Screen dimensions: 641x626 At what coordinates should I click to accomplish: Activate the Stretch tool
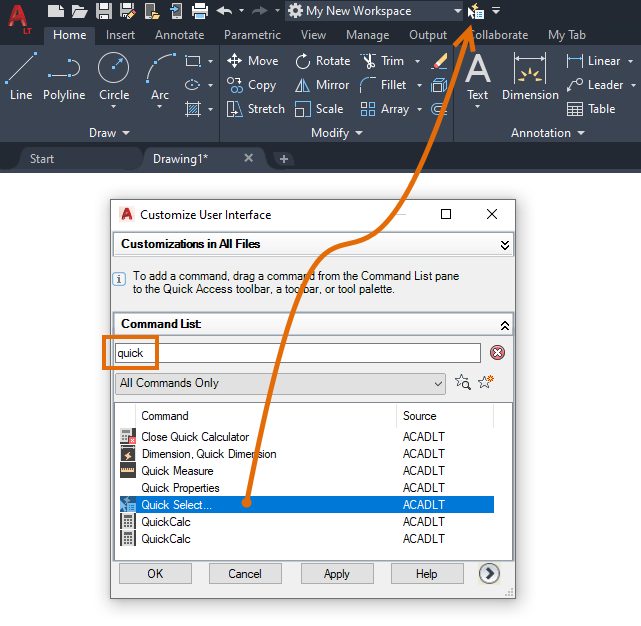(x=256, y=109)
